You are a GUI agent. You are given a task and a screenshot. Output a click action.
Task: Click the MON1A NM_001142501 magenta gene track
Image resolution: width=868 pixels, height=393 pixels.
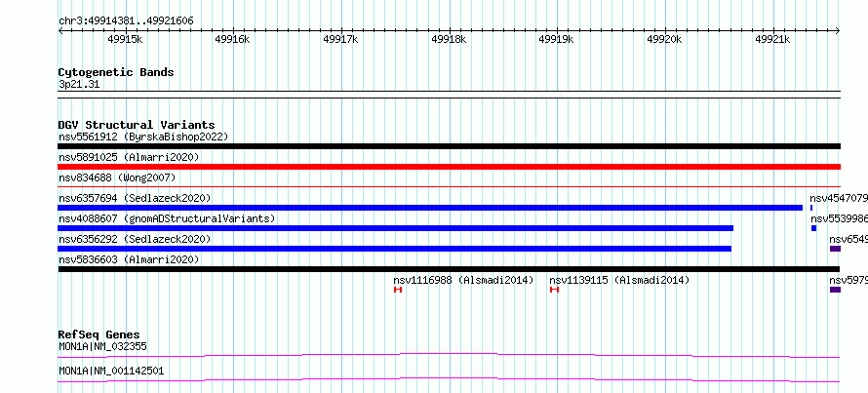click(449, 379)
